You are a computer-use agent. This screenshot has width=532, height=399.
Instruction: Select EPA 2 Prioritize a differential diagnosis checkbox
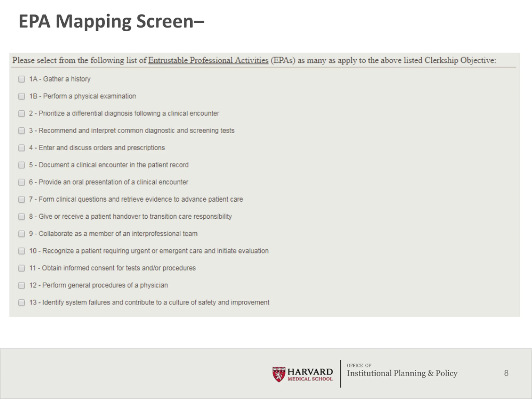22,113
